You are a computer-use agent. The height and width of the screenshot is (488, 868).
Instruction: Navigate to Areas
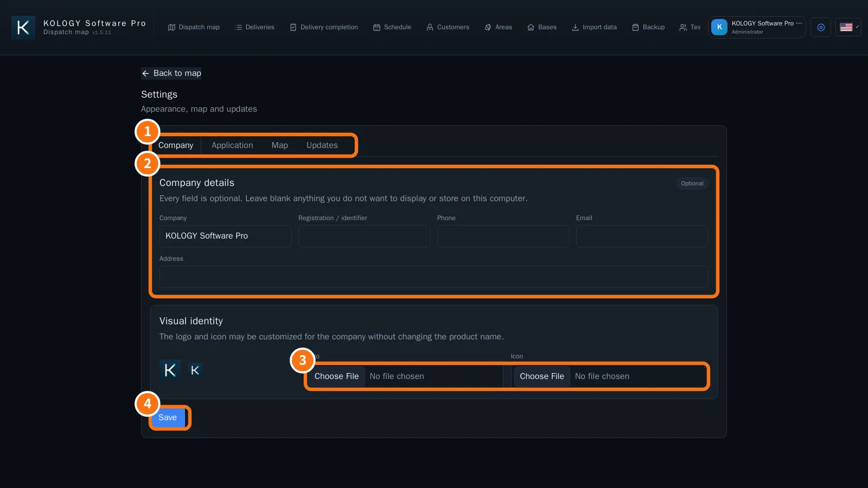tap(498, 27)
